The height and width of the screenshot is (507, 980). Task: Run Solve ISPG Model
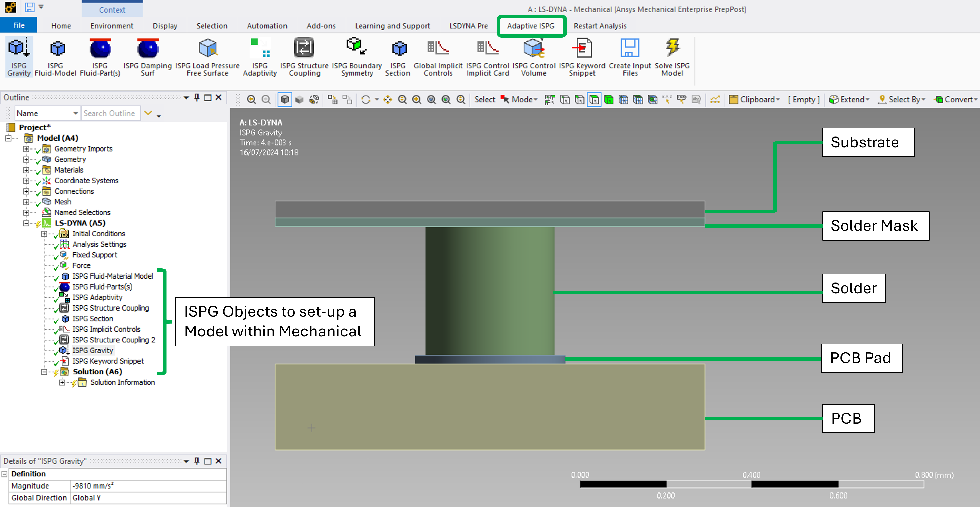click(672, 57)
